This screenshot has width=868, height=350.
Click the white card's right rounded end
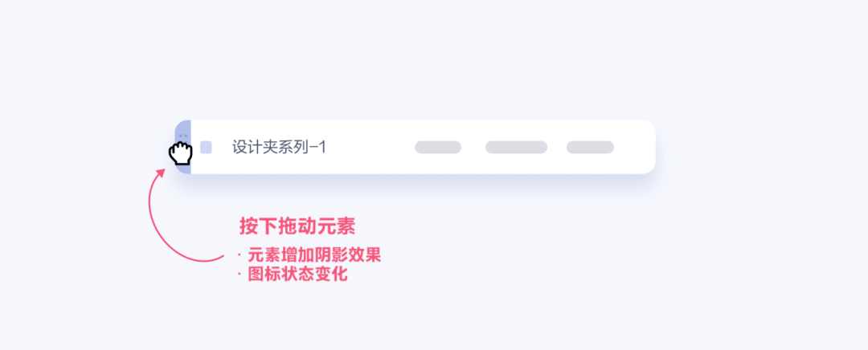[645, 147]
